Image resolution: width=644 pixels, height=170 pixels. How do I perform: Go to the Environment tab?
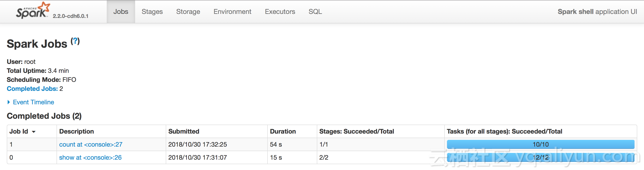[232, 12]
